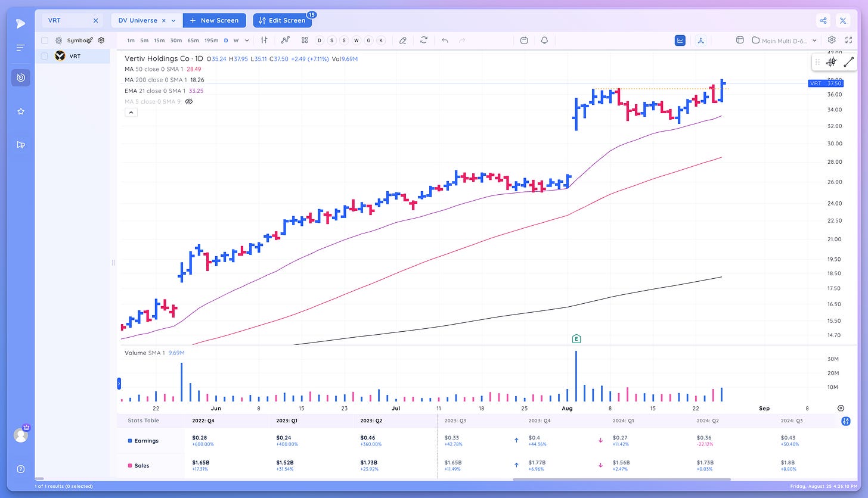Select the 1m timeframe
Screen dimensions: 868x498
[x=131, y=41]
